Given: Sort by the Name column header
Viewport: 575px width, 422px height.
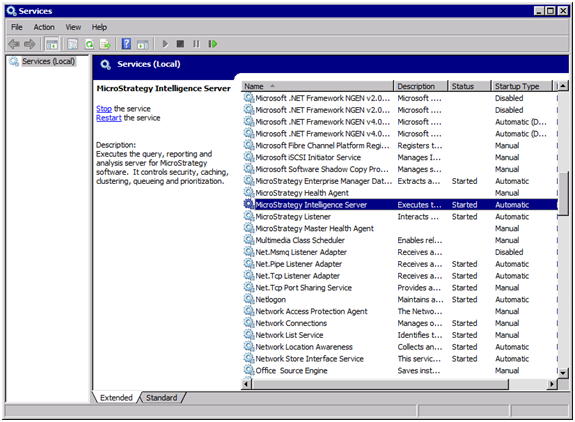Looking at the screenshot, I should 318,86.
